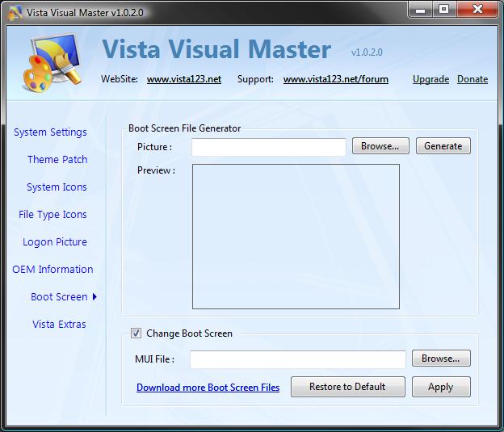Maximize the Vista Visual Master window

(x=444, y=10)
